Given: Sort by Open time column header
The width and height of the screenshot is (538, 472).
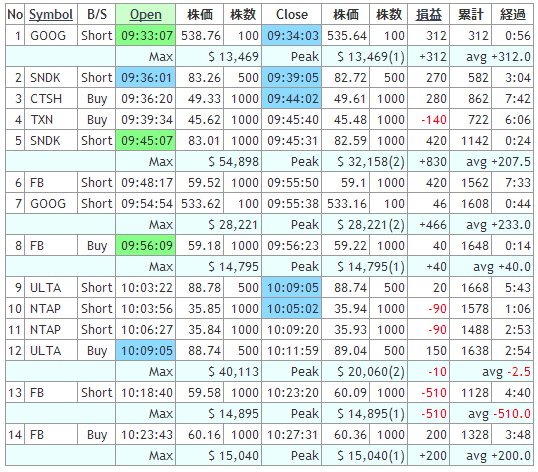Looking at the screenshot, I should (x=145, y=14).
